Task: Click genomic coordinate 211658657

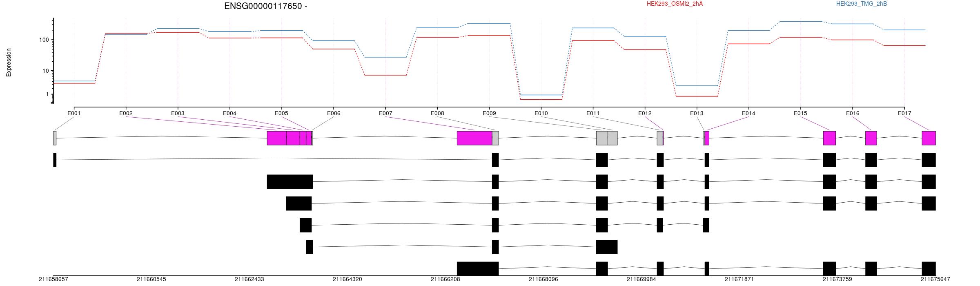Action: coord(53,279)
